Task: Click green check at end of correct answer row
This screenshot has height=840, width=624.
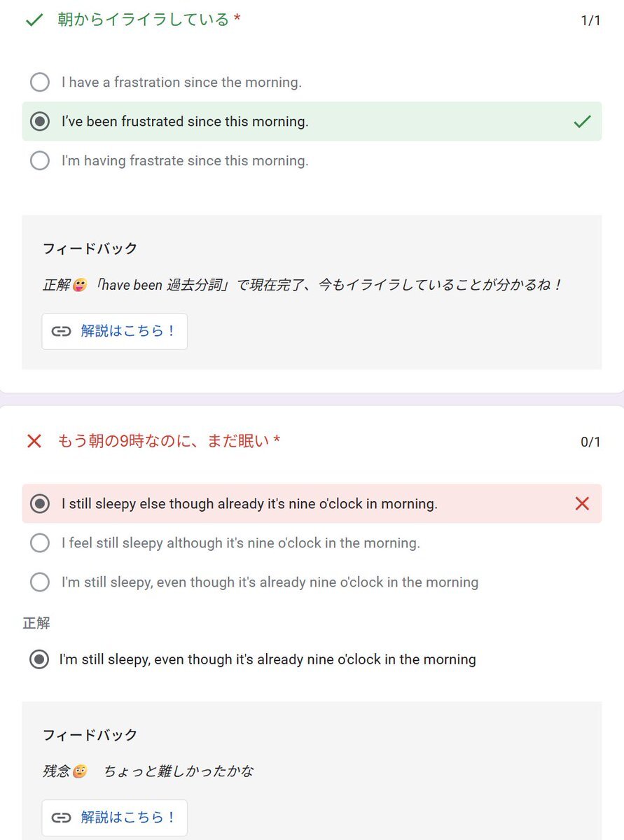Action: [x=582, y=122]
